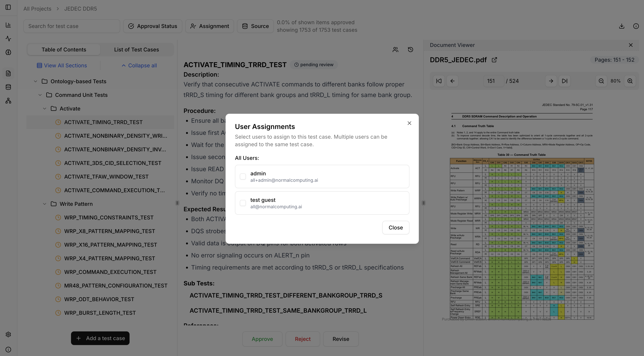Click the download icon at top right
Image resolution: width=644 pixels, height=356 pixels.
622,26
